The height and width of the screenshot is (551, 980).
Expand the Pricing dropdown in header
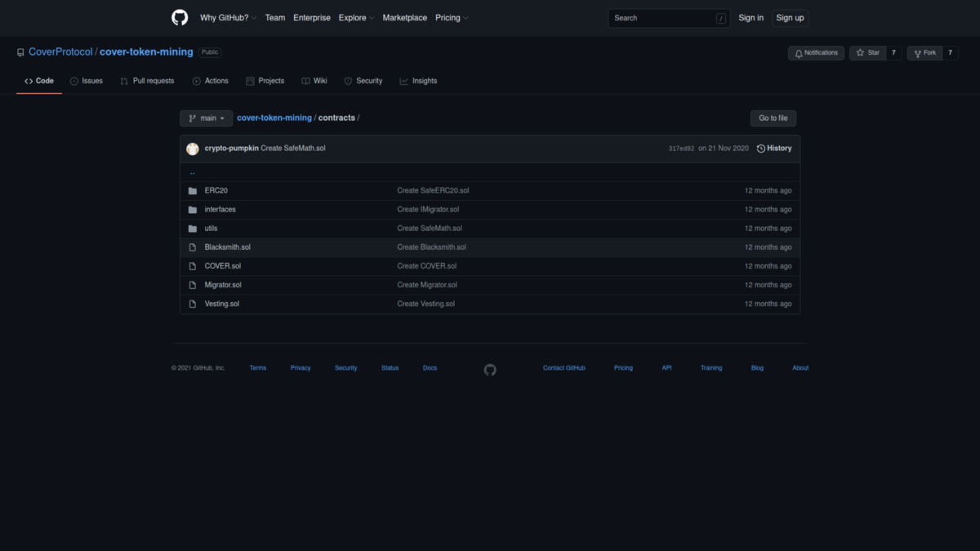pyautogui.click(x=452, y=18)
